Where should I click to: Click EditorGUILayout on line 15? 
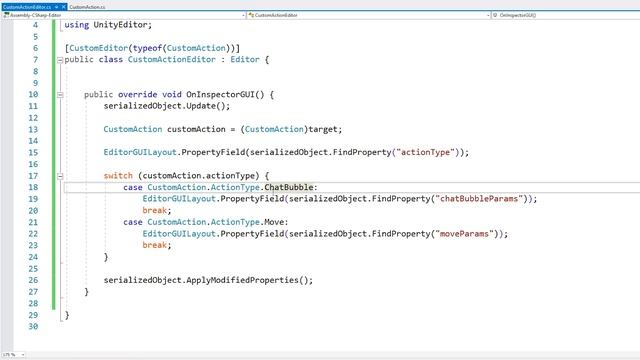pos(140,152)
